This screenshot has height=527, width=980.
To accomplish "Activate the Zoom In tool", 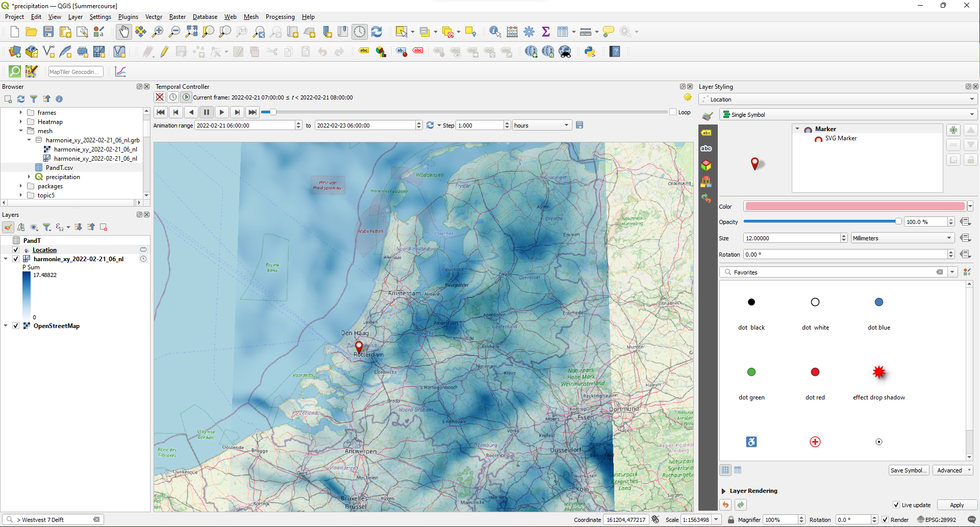I will 158,31.
